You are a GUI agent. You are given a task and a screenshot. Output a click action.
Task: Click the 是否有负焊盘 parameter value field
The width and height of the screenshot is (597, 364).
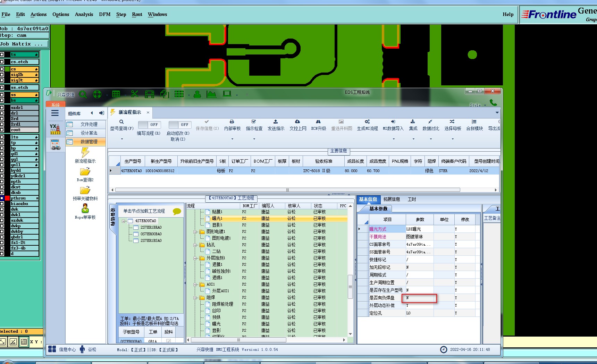[419, 298]
